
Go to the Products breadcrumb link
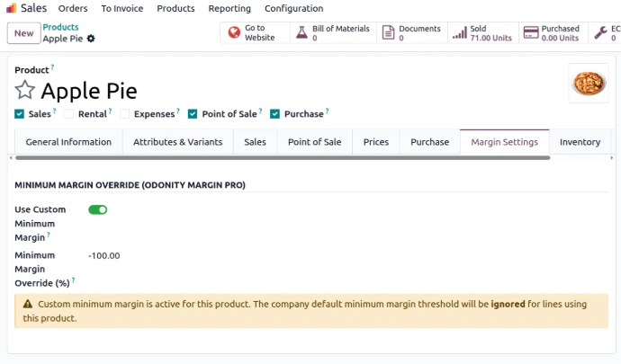pyautogui.click(x=60, y=28)
